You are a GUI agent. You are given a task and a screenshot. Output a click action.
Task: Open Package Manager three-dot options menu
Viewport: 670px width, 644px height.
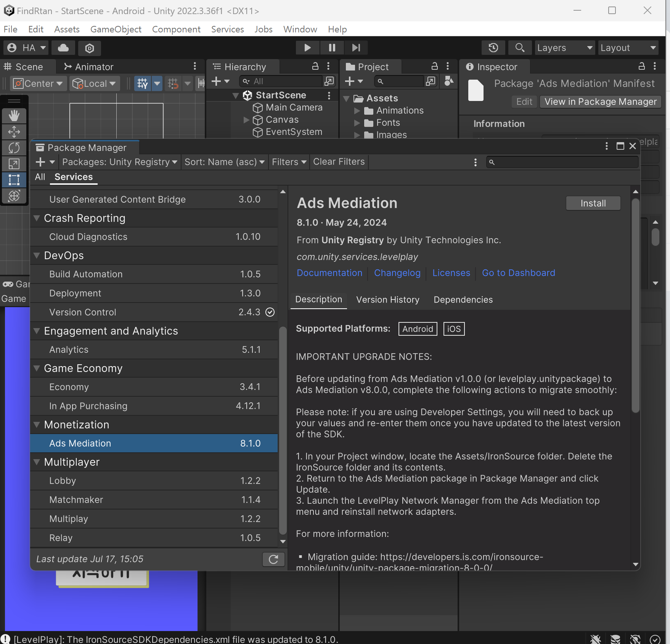[607, 146]
